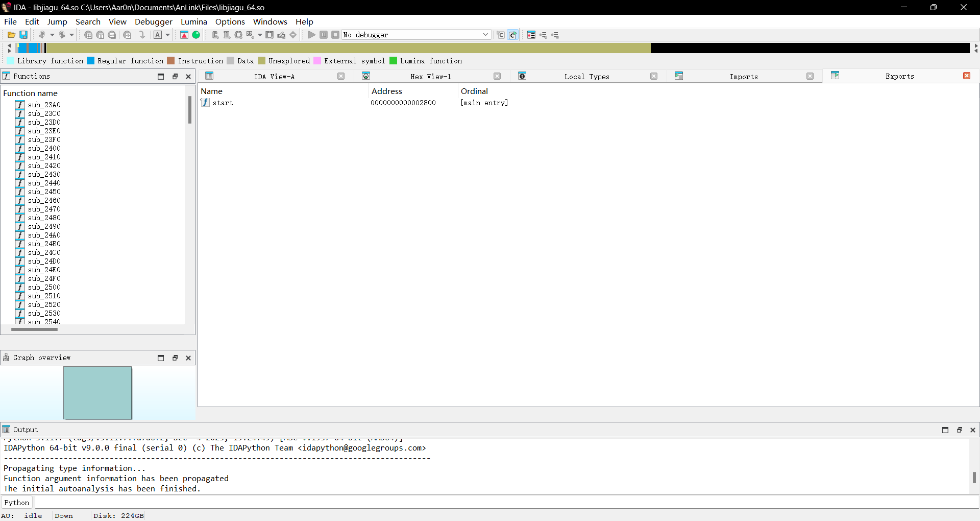Click the Hex View-1 tab icon
The width and height of the screenshot is (980, 521).
point(366,76)
